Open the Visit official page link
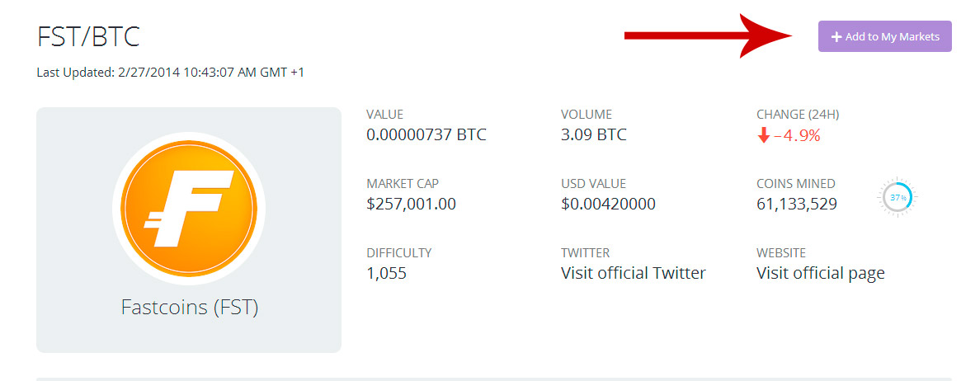Viewport: 980px width, 381px height. click(x=821, y=273)
